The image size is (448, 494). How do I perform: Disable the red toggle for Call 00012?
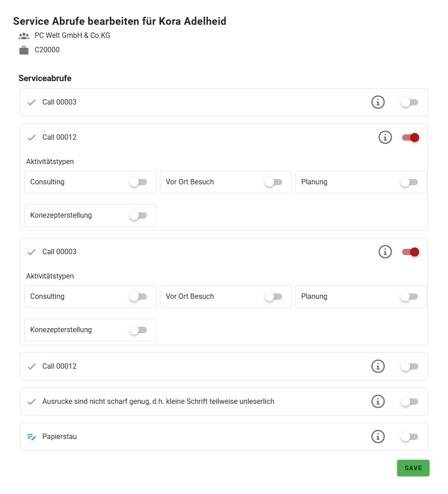click(411, 137)
